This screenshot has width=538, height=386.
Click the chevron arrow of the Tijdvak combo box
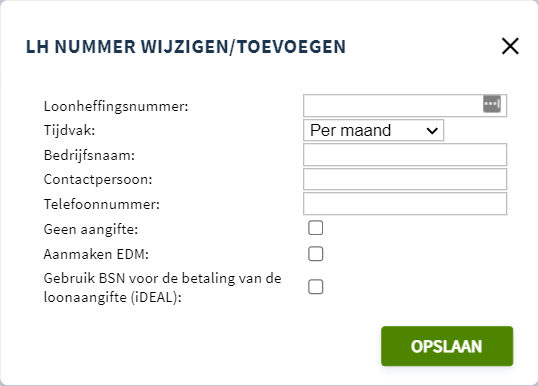click(x=432, y=131)
